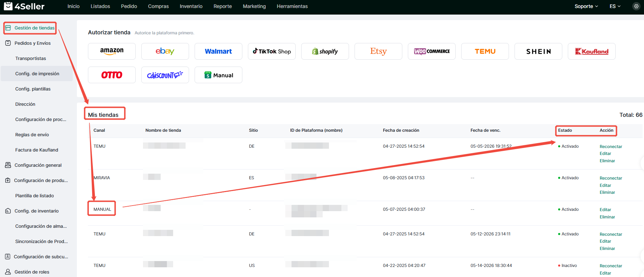Click the Configuración de subcu... icon

point(8,257)
